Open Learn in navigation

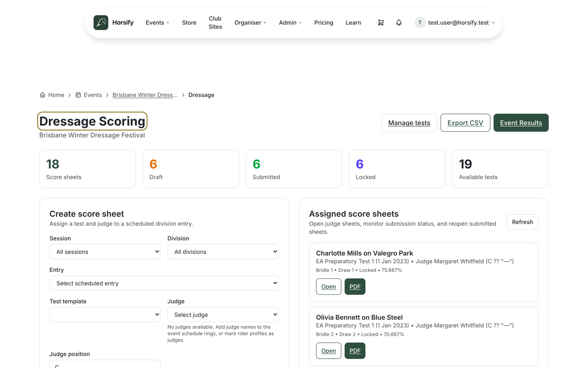point(353,22)
